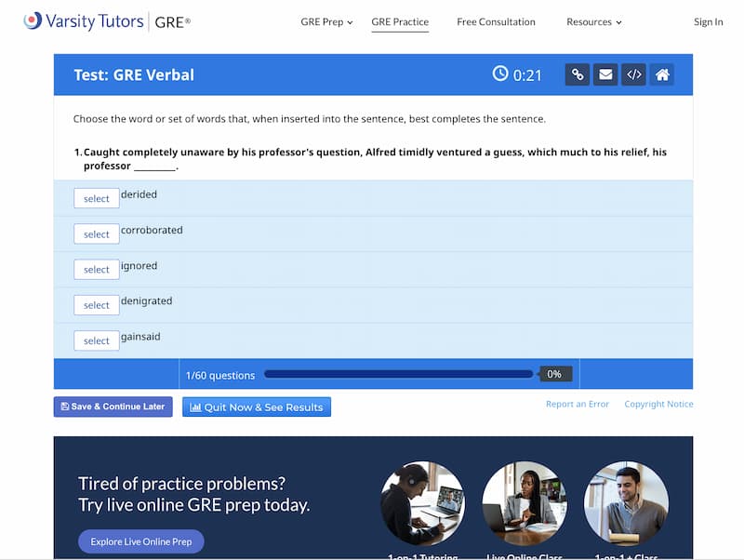Select the answer "gainsaid"

[97, 340]
